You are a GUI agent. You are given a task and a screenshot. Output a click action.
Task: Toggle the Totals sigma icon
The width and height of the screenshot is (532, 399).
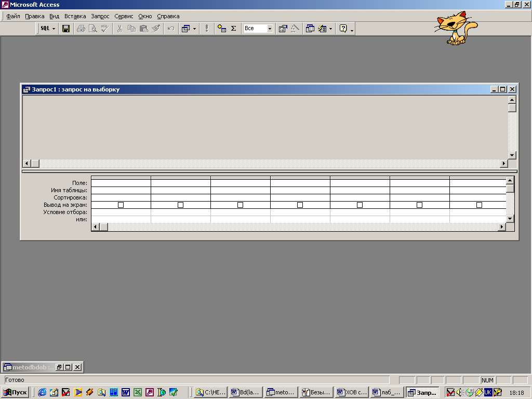click(x=234, y=29)
